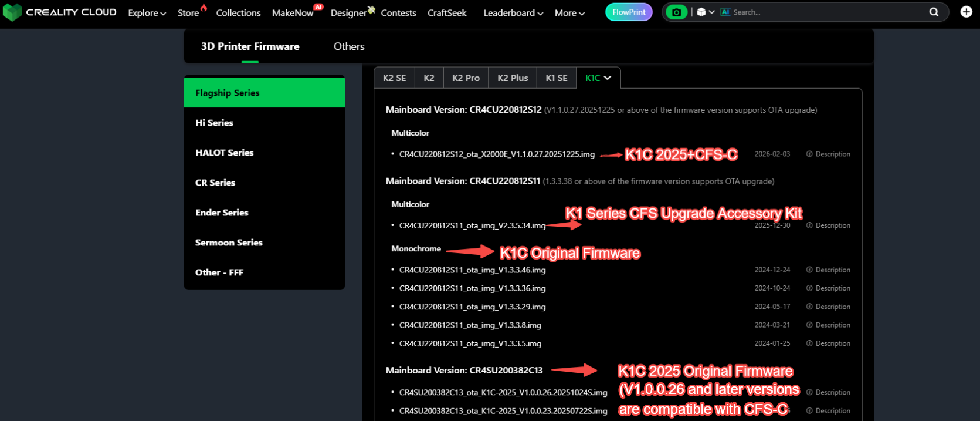980x421 pixels.
Task: Click info icon beside first Description link
Action: (809, 154)
